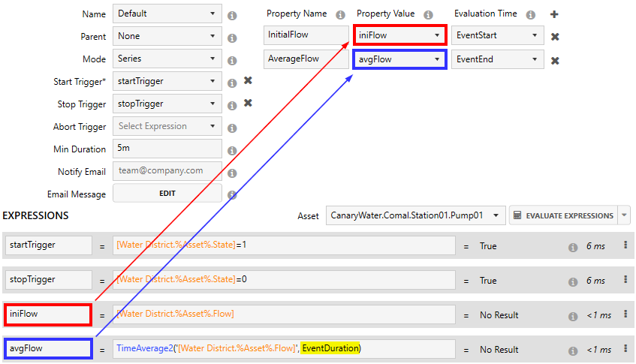Open the iniFlow Property Value dropdown
This screenshot has width=636, height=364.
pos(399,35)
